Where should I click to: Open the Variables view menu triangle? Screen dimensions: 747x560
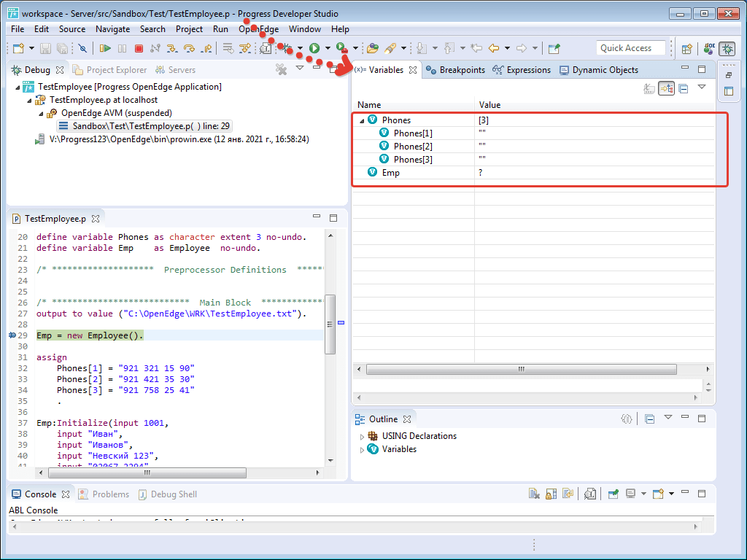pos(702,87)
